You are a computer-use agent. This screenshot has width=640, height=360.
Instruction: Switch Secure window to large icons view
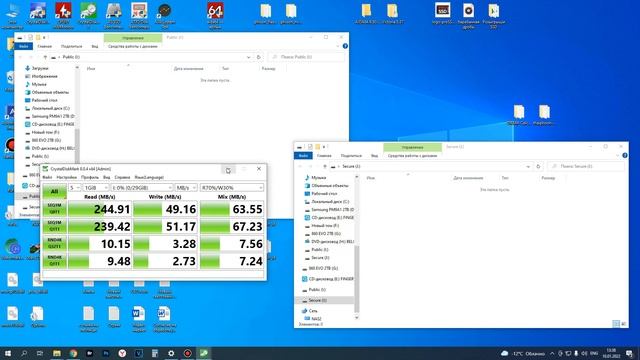[x=623, y=324]
